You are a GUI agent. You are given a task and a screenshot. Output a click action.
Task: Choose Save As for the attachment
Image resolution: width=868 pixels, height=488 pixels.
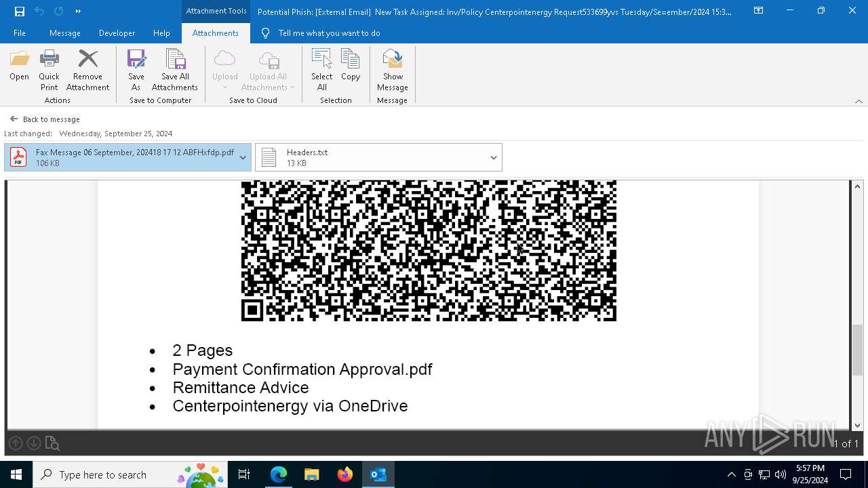click(x=136, y=70)
